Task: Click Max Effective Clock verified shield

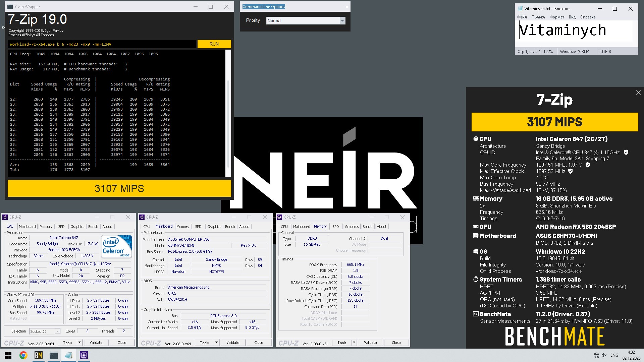Action: point(571,171)
